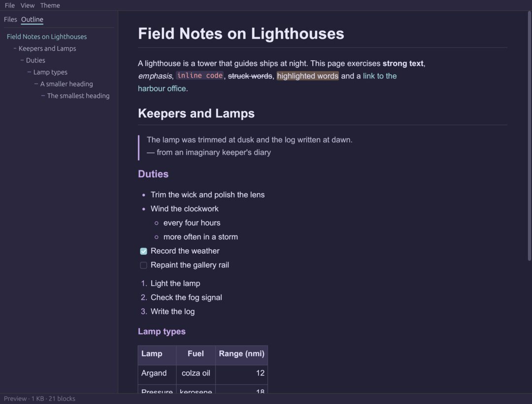Click the Fuel table column header

[196, 355]
